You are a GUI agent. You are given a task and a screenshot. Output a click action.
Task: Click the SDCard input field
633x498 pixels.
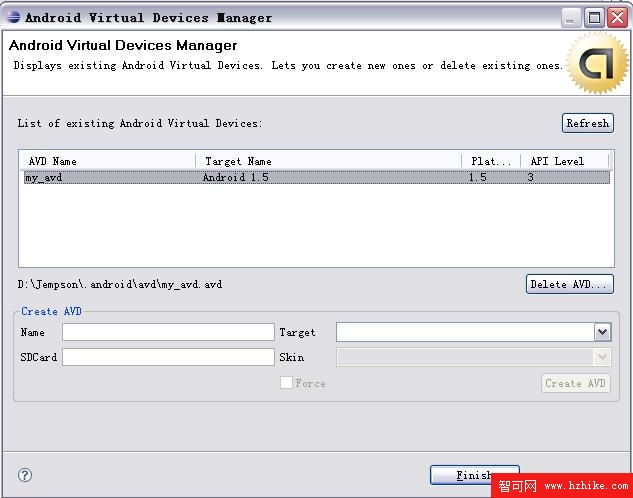point(168,357)
